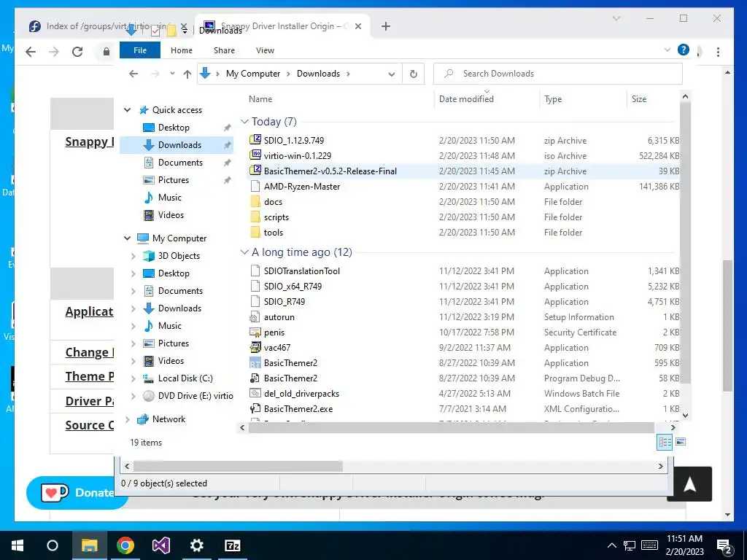Select the SDIO_x64_R749 application
This screenshot has height=560, width=747.
click(293, 286)
